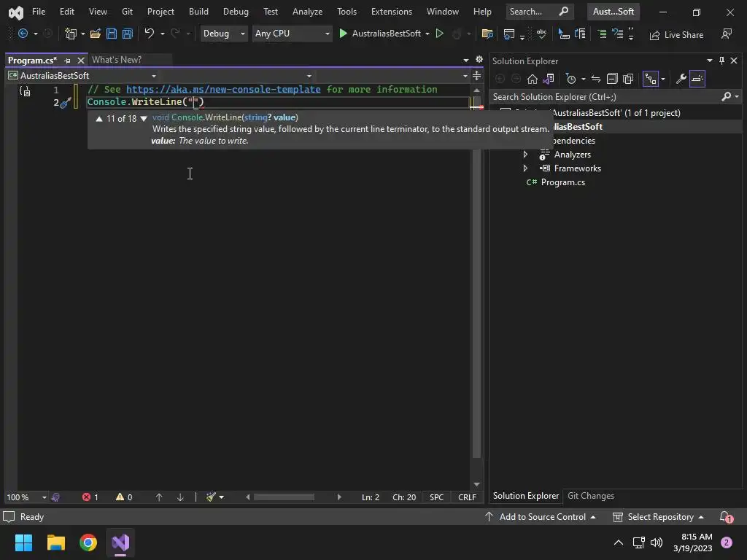Open the Undo history dropdown arrow
Image resolution: width=747 pixels, height=560 pixels.
pos(163,34)
